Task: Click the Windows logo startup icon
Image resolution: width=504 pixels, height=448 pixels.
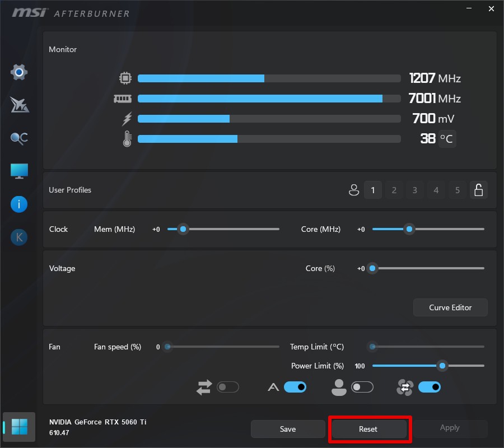Action: (19, 427)
